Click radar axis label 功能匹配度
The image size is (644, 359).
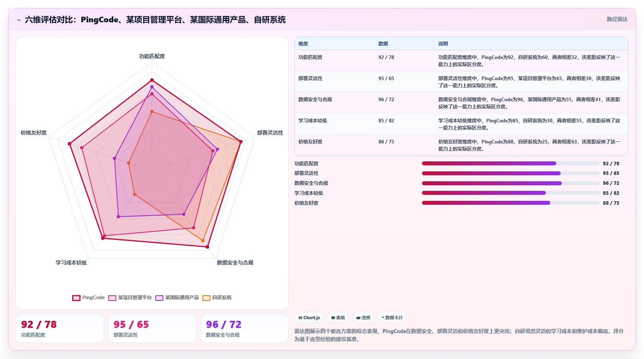[152, 56]
